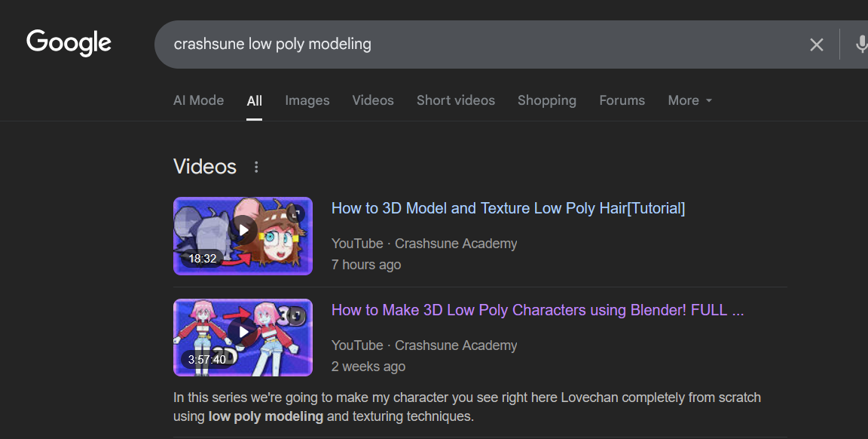Click the 'Videos' section heading

coord(205,167)
